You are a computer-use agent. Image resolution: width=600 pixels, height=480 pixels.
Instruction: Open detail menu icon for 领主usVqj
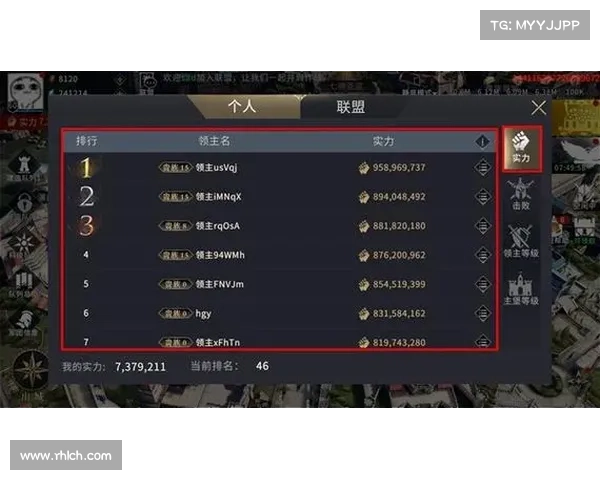click(483, 167)
